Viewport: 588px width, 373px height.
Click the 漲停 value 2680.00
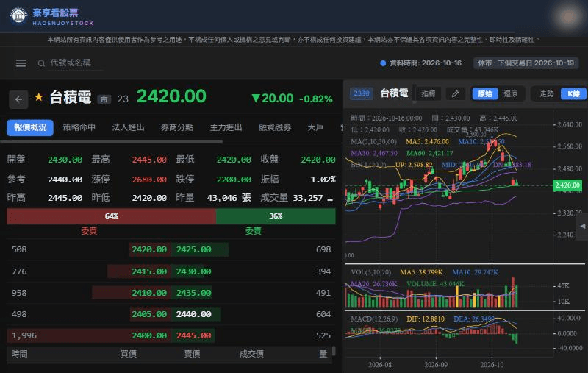click(x=149, y=180)
